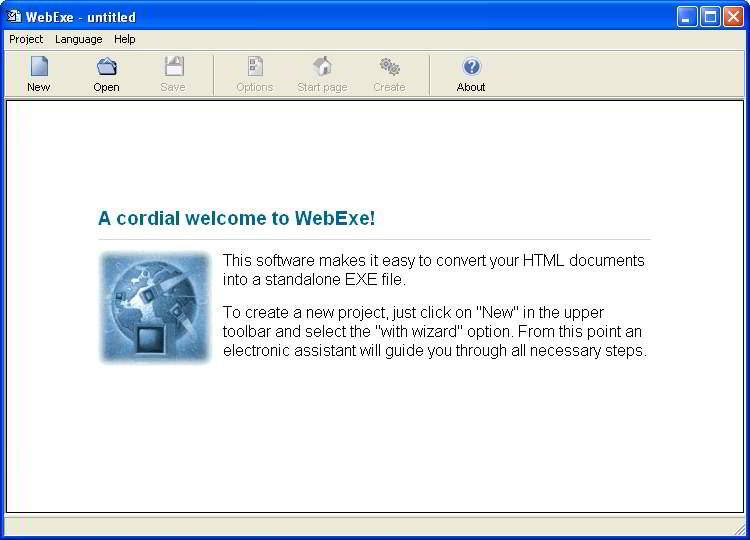Screen dimensions: 750x540
Task: Click the 'WebExe - untitled' title bar text
Action: pos(80,17)
